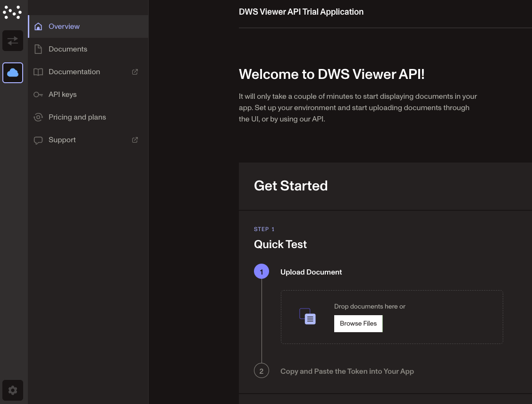Open the Documents section
This screenshot has height=404, width=532.
pyautogui.click(x=68, y=49)
